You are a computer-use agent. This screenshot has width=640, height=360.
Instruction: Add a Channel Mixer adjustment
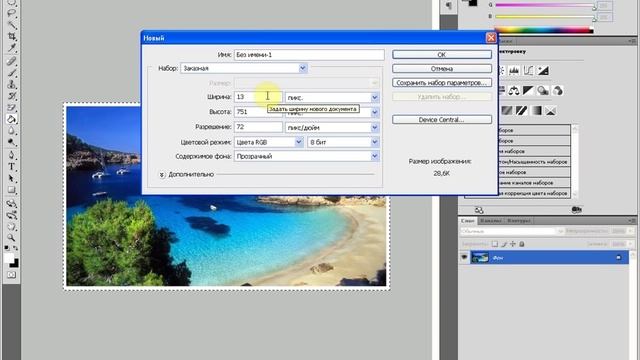tap(558, 90)
